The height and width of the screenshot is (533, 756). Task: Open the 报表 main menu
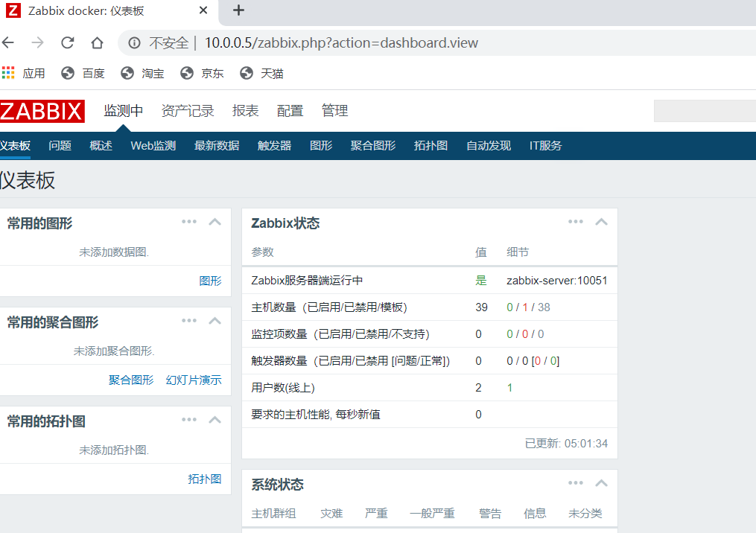pyautogui.click(x=245, y=111)
